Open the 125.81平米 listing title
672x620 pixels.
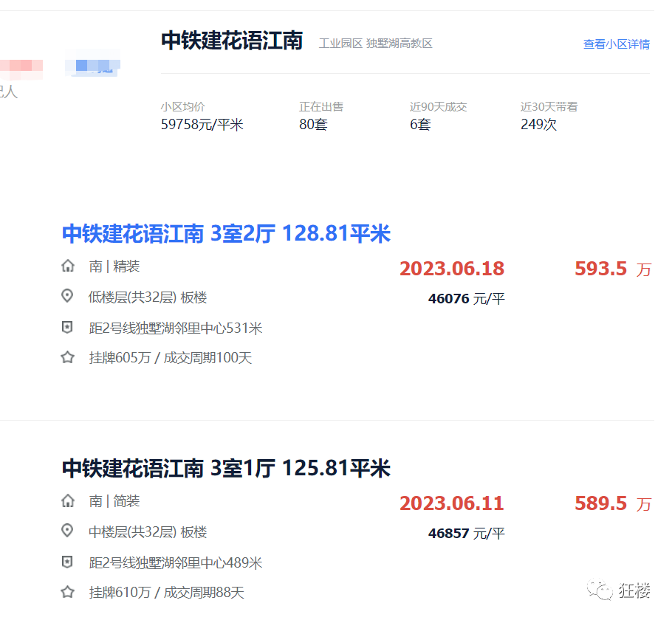pos(226,468)
